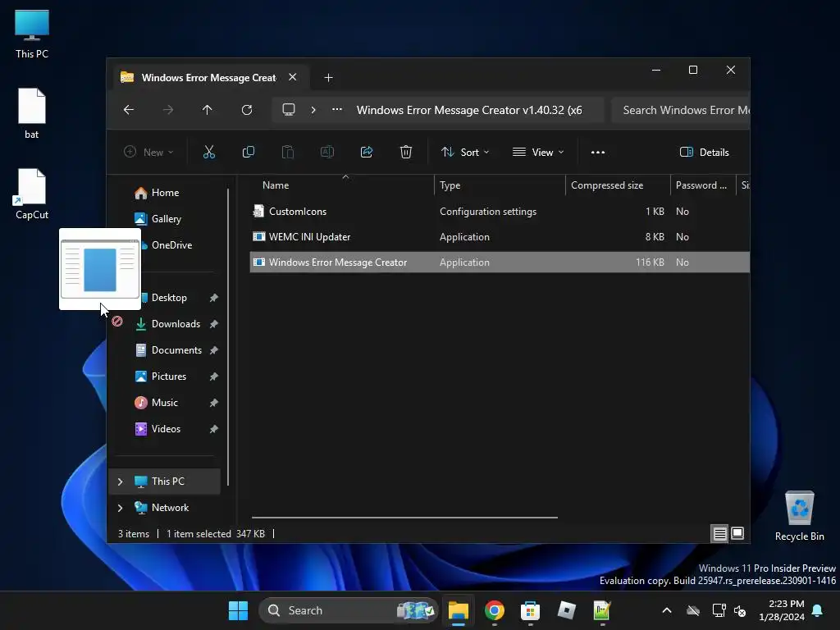Open the See more ellipsis in toolbar
This screenshot has width=840, height=630.
[x=598, y=152]
